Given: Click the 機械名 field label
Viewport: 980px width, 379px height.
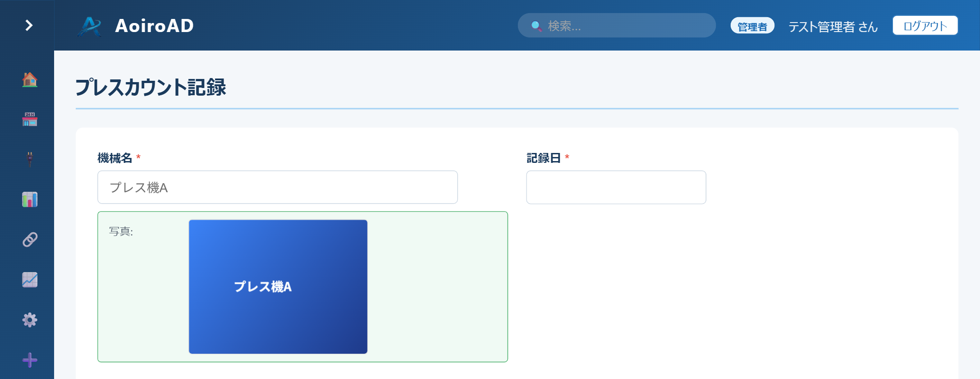Looking at the screenshot, I should click(x=115, y=158).
